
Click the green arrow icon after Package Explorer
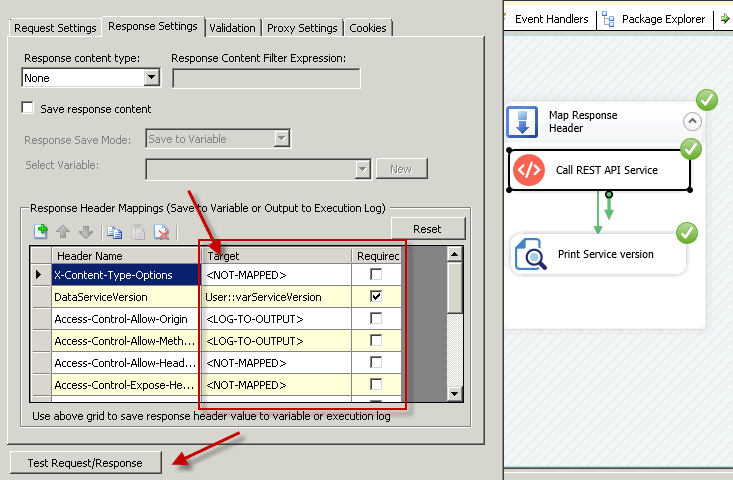(x=725, y=19)
